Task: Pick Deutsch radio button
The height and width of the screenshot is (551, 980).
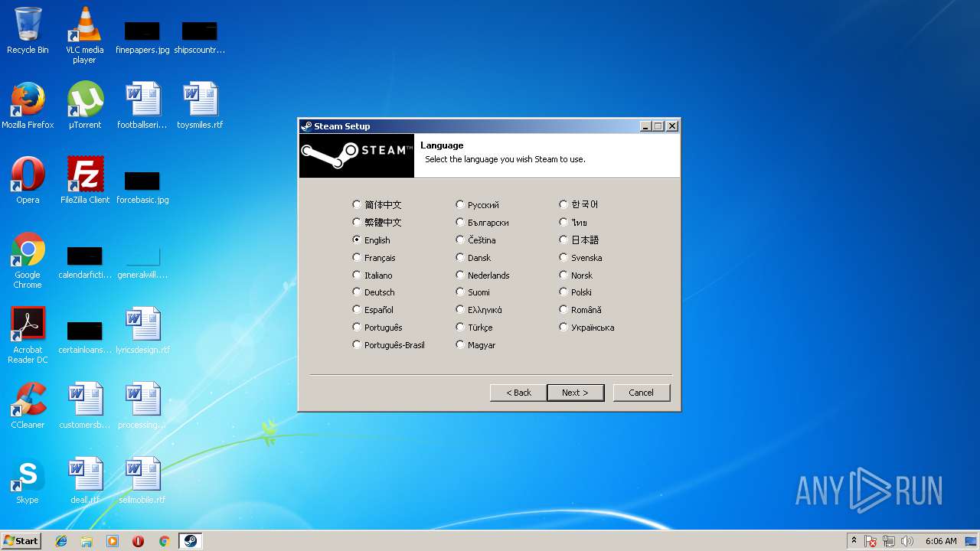Action: [x=374, y=292]
